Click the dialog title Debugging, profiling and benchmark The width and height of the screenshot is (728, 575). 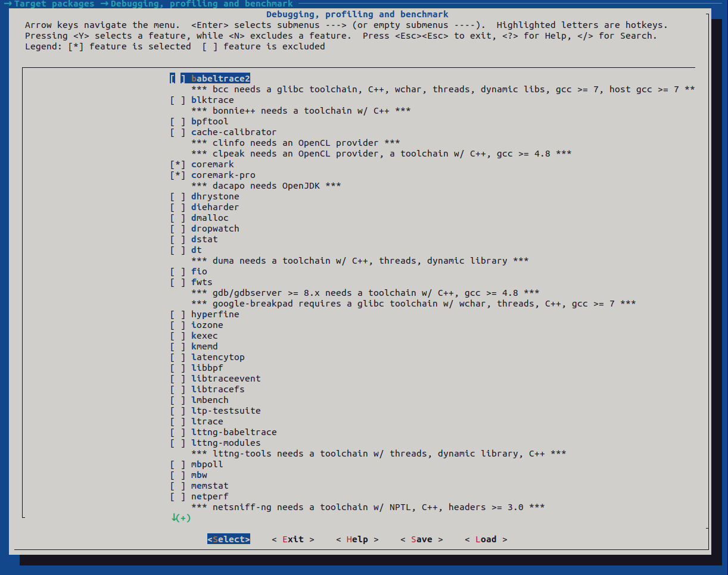357,14
